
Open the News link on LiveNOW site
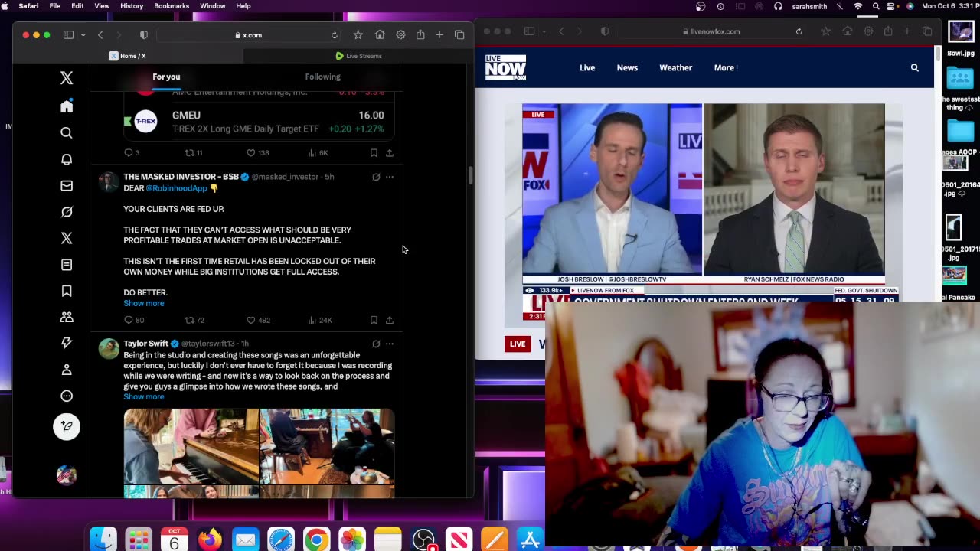627,68
